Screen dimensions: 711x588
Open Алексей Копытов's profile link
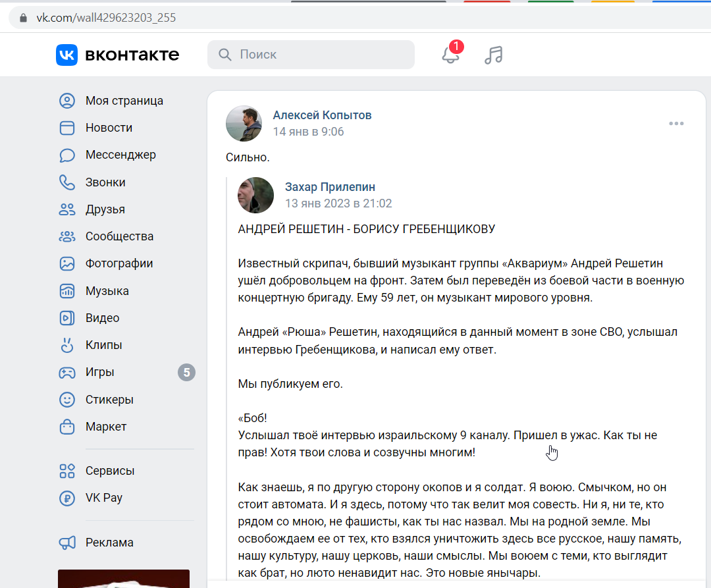pos(322,115)
